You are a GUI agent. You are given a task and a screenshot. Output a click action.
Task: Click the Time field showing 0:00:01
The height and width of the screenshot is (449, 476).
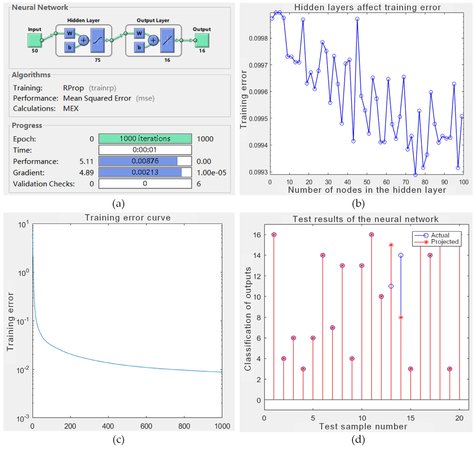[x=145, y=150]
